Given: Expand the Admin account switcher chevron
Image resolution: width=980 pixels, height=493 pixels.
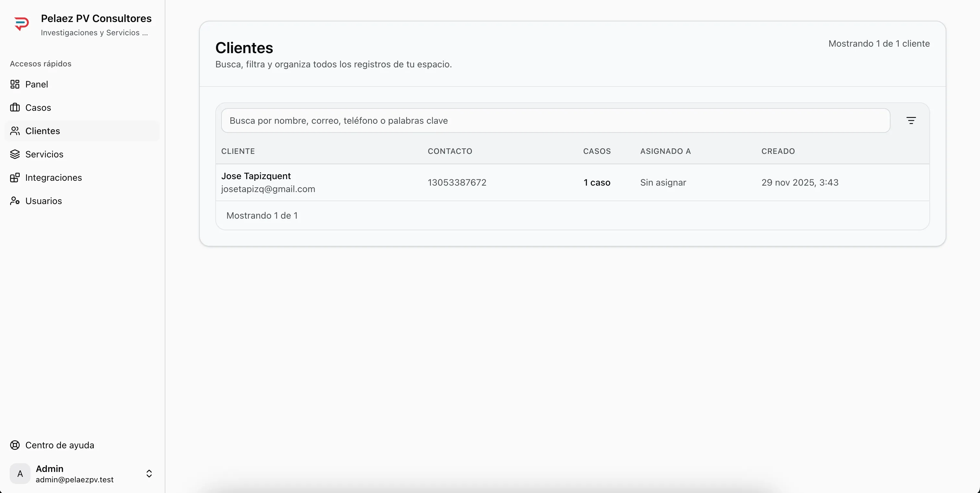Looking at the screenshot, I should (149, 473).
